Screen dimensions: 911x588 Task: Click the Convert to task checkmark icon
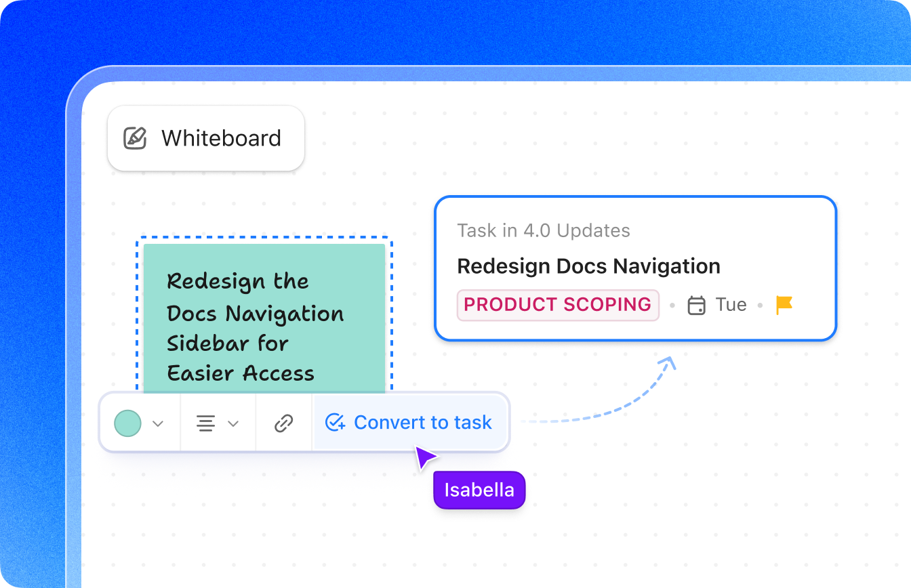click(x=336, y=423)
